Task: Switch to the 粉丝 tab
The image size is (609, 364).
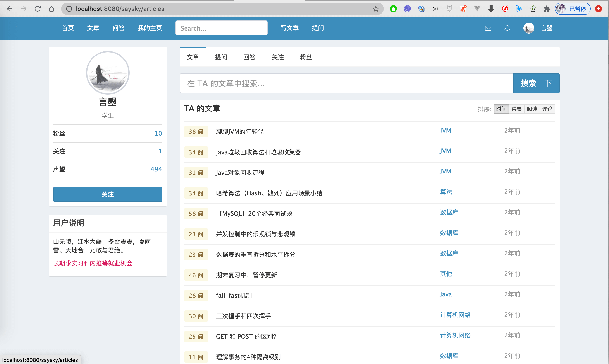Action: 306,57
